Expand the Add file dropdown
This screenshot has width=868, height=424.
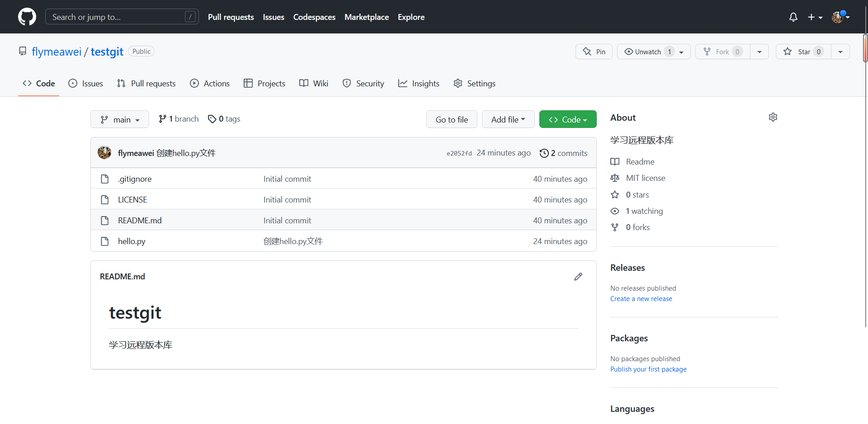(508, 119)
